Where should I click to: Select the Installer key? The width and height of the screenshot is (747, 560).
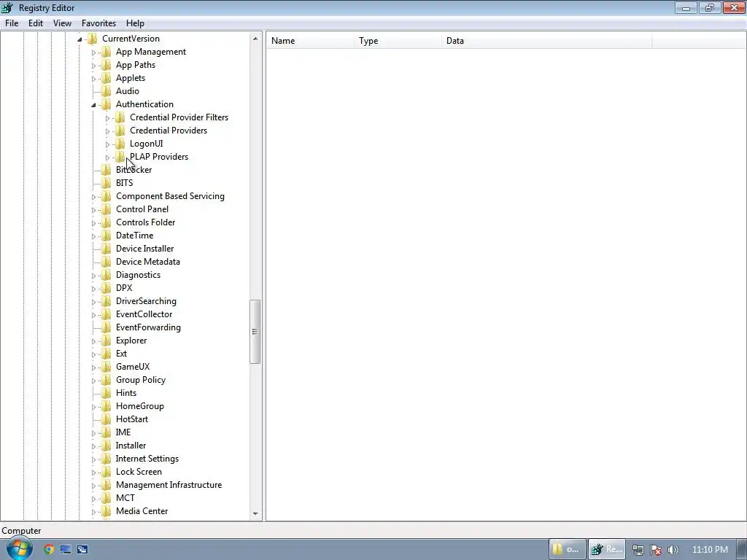[131, 446]
